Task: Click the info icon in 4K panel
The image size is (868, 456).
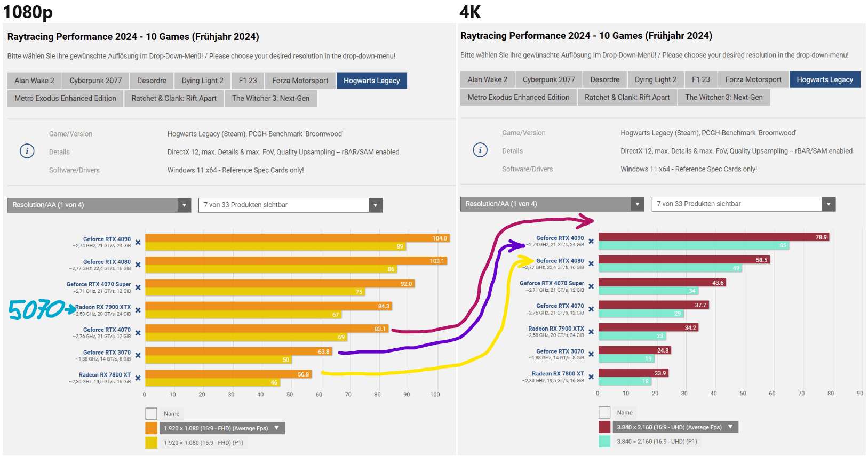Action: (480, 150)
